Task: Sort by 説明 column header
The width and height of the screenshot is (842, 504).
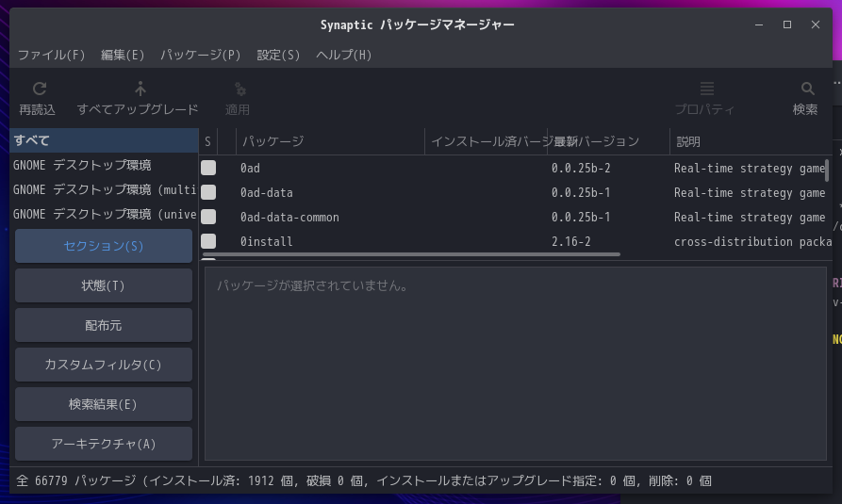Action: click(751, 141)
